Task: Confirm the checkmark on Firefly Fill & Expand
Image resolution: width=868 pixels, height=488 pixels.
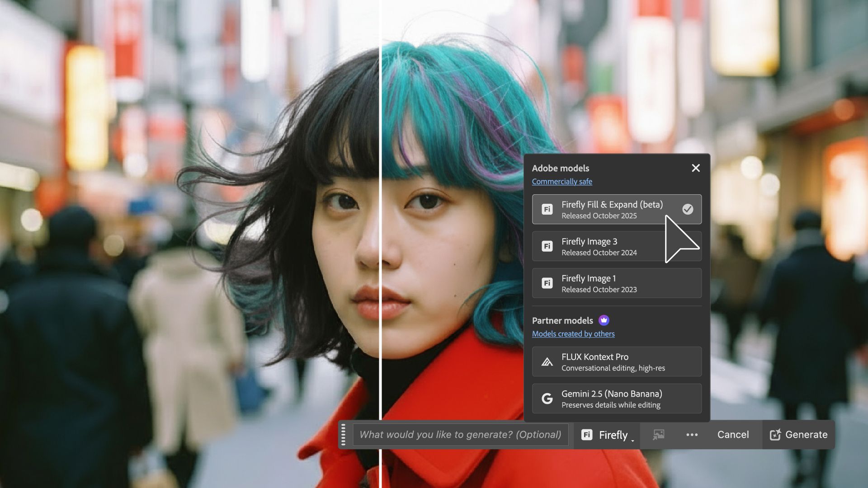Action: click(x=688, y=209)
